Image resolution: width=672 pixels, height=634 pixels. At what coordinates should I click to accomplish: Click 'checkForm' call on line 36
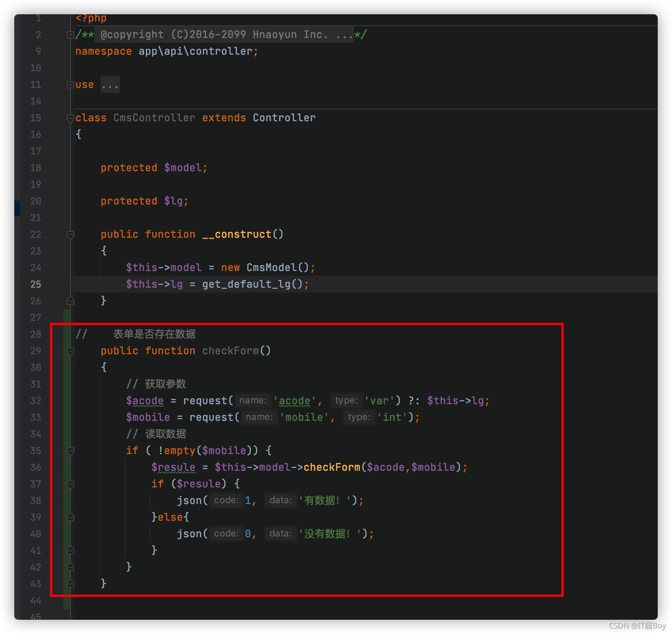pos(332,468)
